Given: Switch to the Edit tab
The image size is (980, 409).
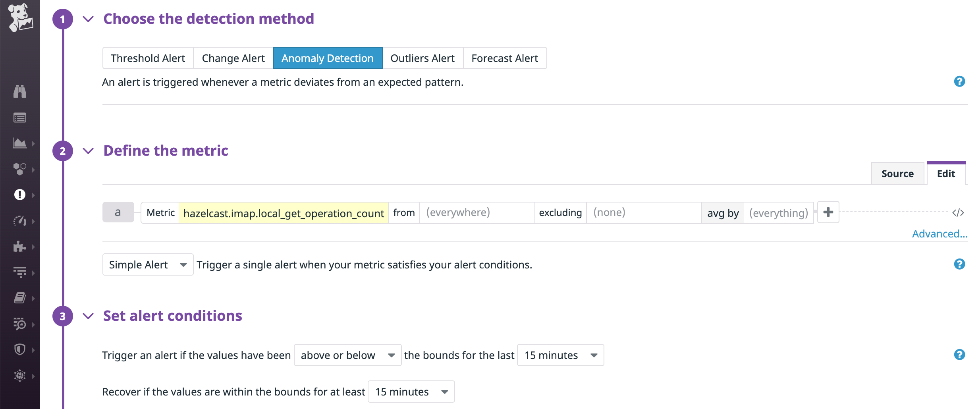Looking at the screenshot, I should coord(946,174).
